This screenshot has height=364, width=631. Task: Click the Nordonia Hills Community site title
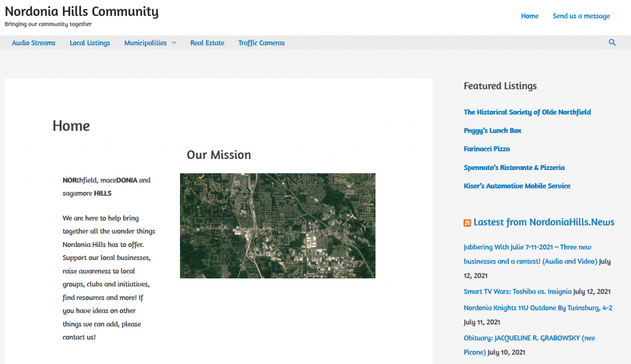point(82,11)
